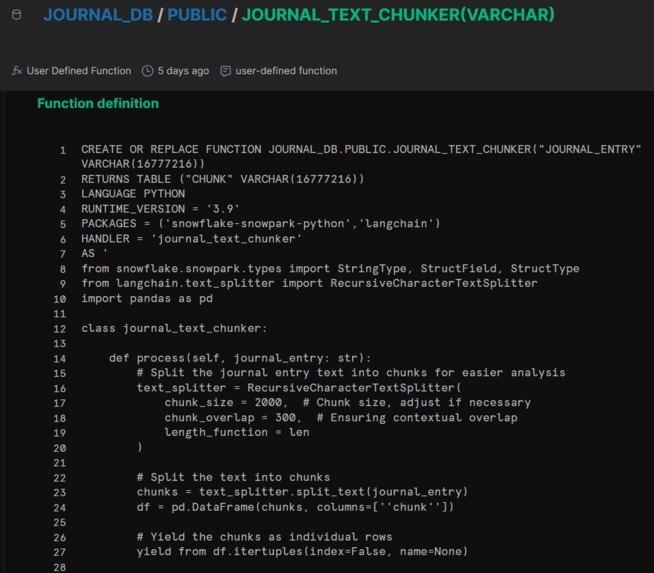654x573 pixels.
Task: Click the 'LANGUAGE PYTHON' code line
Action: coord(133,194)
